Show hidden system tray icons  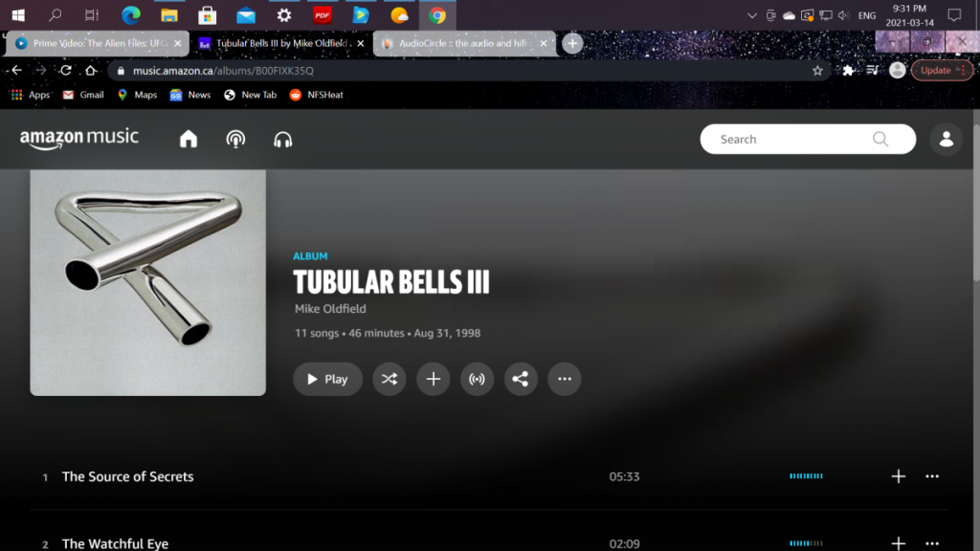click(x=752, y=15)
